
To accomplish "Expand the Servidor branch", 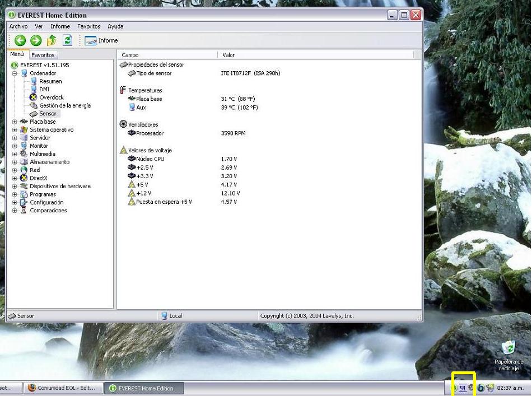I will pos(15,138).
